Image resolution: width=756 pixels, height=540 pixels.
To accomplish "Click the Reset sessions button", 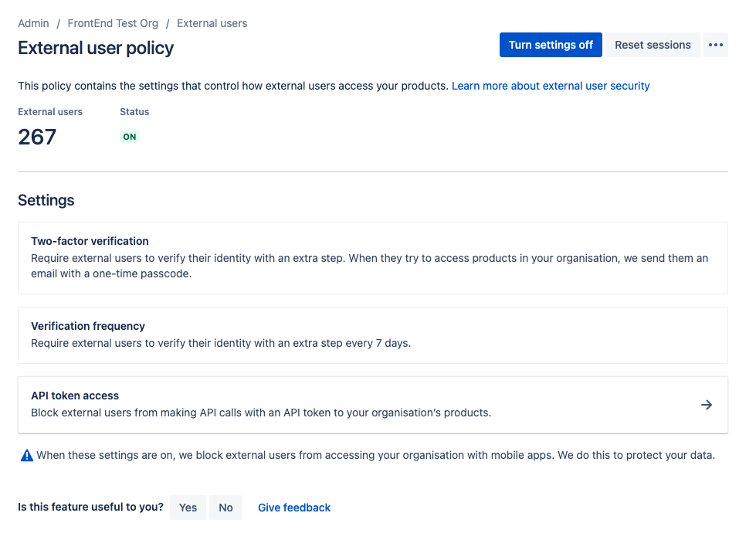I will pyautogui.click(x=652, y=45).
